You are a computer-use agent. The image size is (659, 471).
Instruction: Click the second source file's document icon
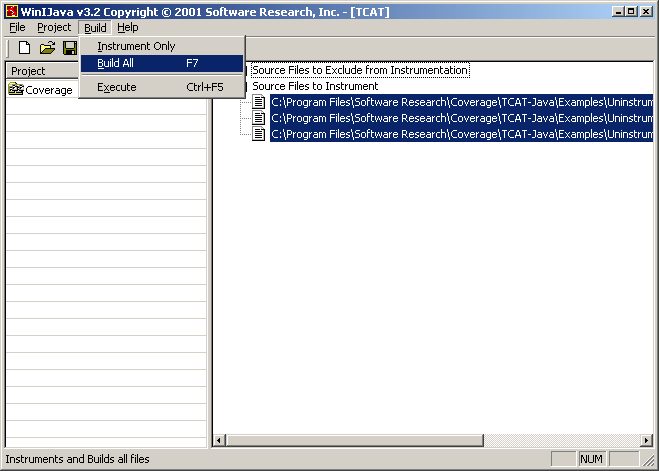(258, 118)
